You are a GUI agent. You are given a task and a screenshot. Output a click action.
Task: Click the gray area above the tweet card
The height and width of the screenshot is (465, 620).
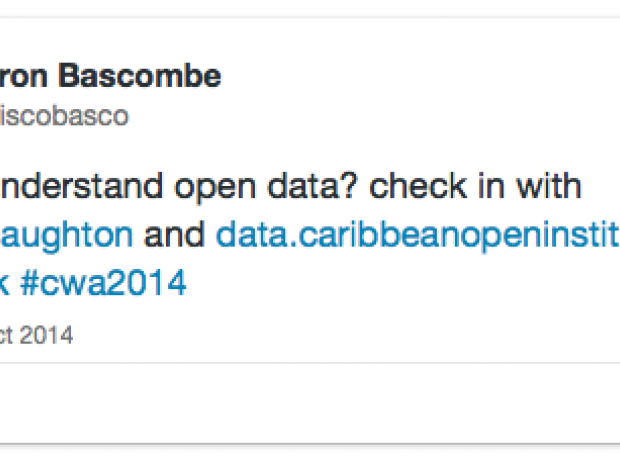[x=300, y=7]
